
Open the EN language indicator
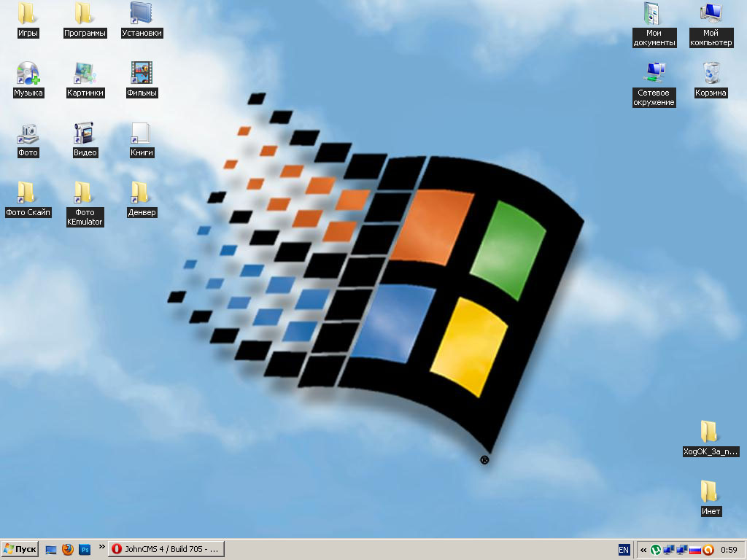(x=624, y=550)
